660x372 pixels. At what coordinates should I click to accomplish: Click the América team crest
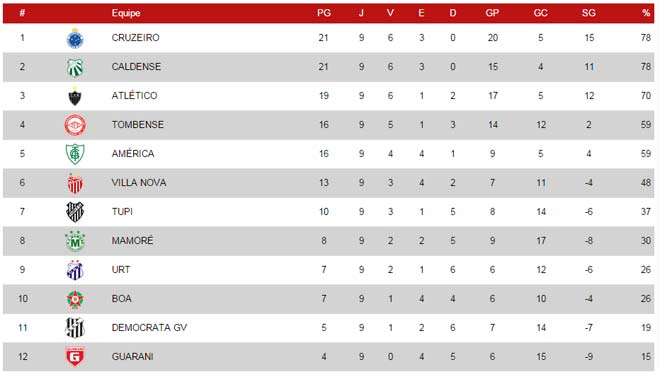coord(75,154)
